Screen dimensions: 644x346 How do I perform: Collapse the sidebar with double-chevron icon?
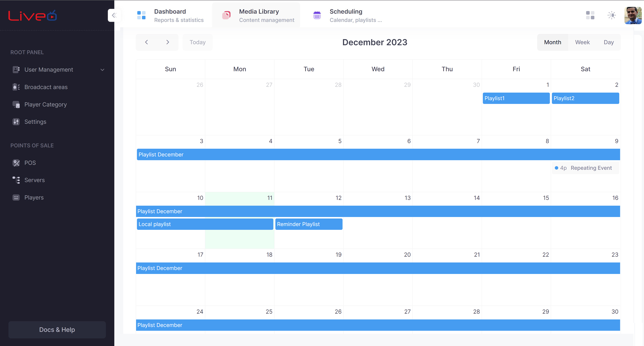point(114,15)
